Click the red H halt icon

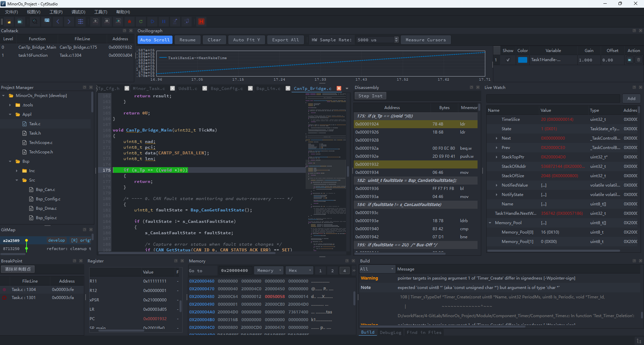(x=201, y=21)
